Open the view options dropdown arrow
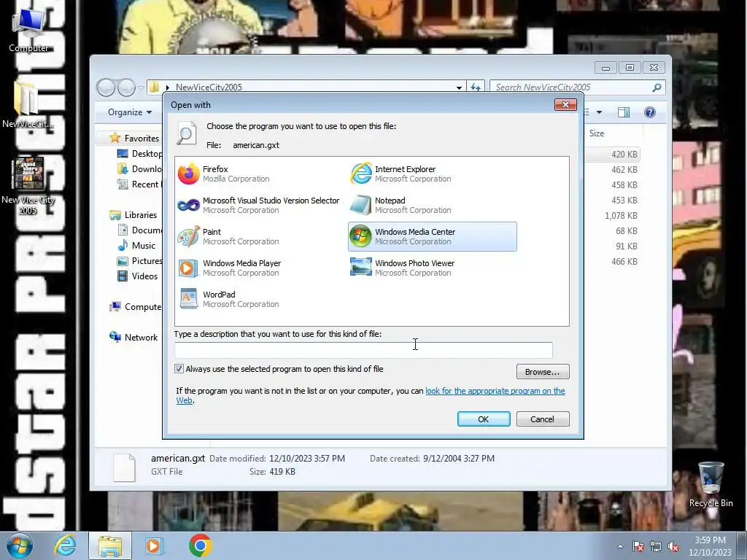This screenshot has height=560, width=747. click(x=600, y=112)
